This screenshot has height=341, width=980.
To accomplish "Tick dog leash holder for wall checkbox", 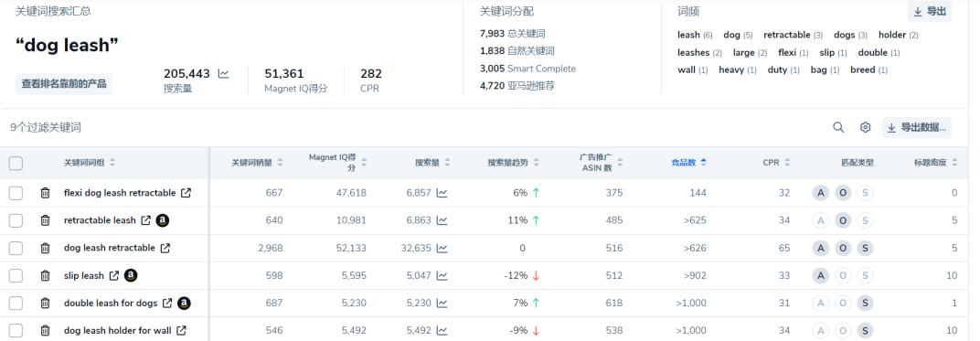I will point(16,330).
